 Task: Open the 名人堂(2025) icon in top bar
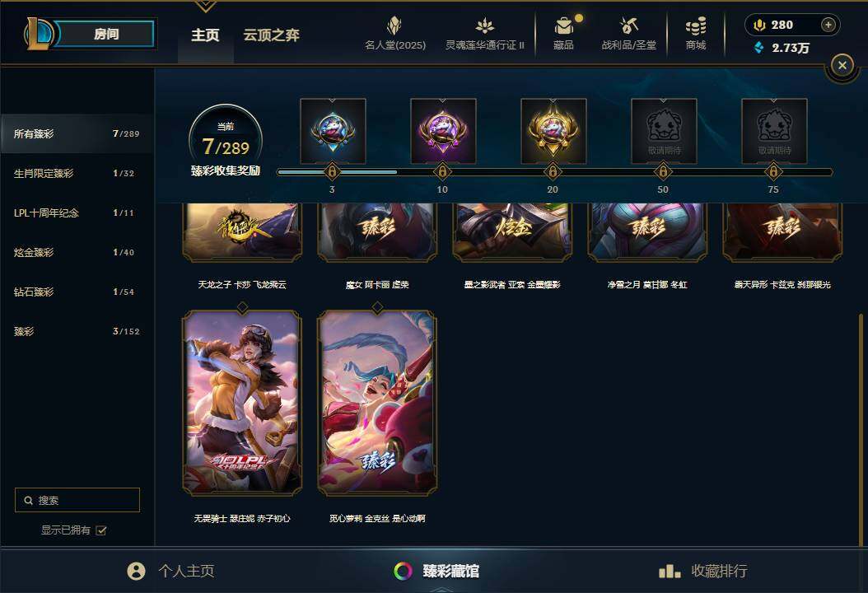[394, 26]
